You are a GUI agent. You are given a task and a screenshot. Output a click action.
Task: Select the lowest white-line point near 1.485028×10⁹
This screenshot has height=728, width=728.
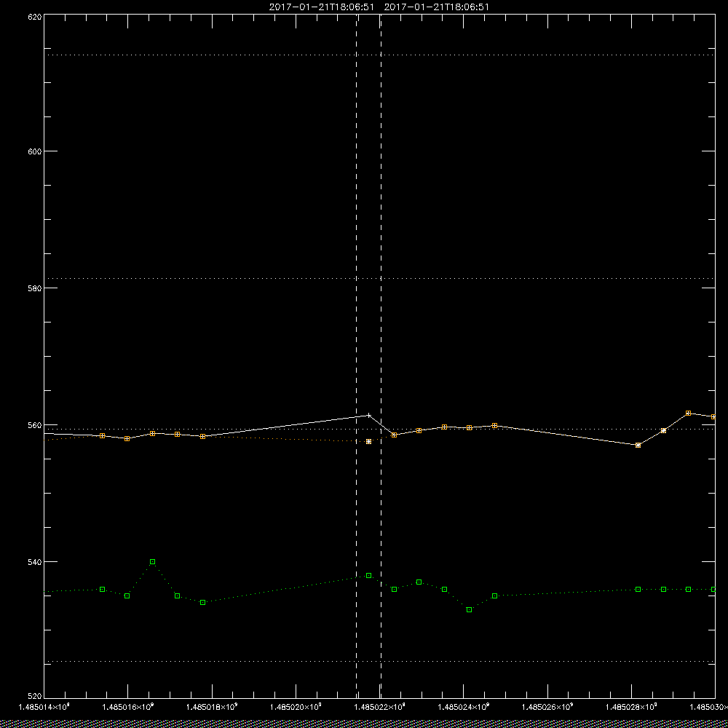point(638,446)
